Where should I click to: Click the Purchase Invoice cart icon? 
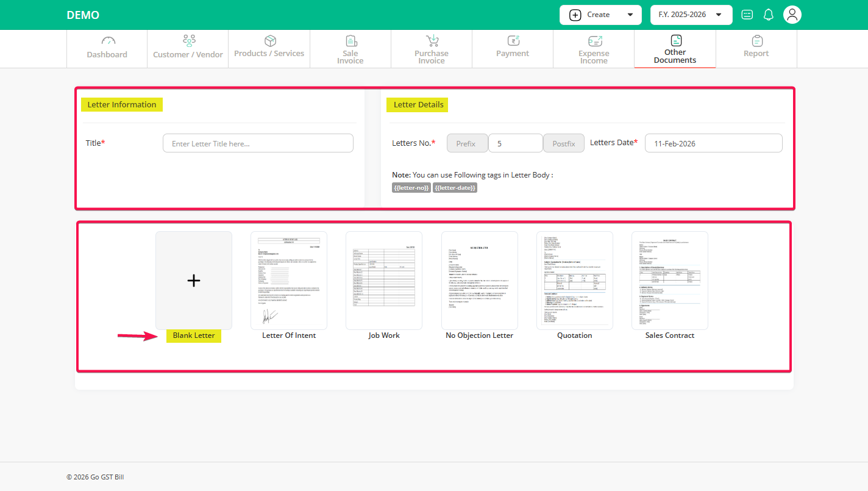[x=432, y=40]
